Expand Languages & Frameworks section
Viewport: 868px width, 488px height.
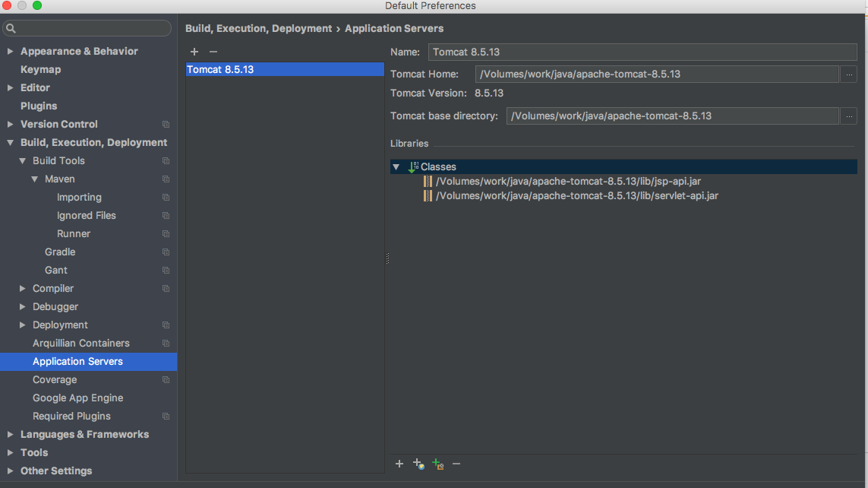point(10,434)
